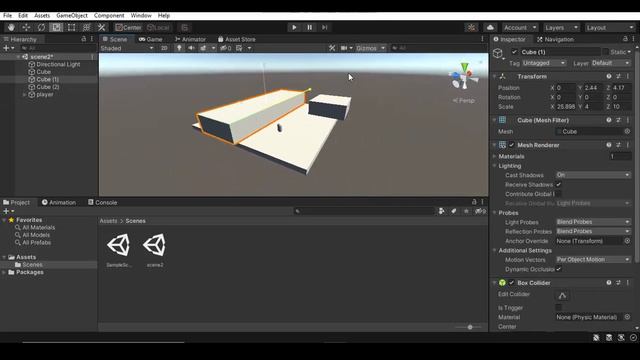Open the custom editor tools icon

pos(102,27)
